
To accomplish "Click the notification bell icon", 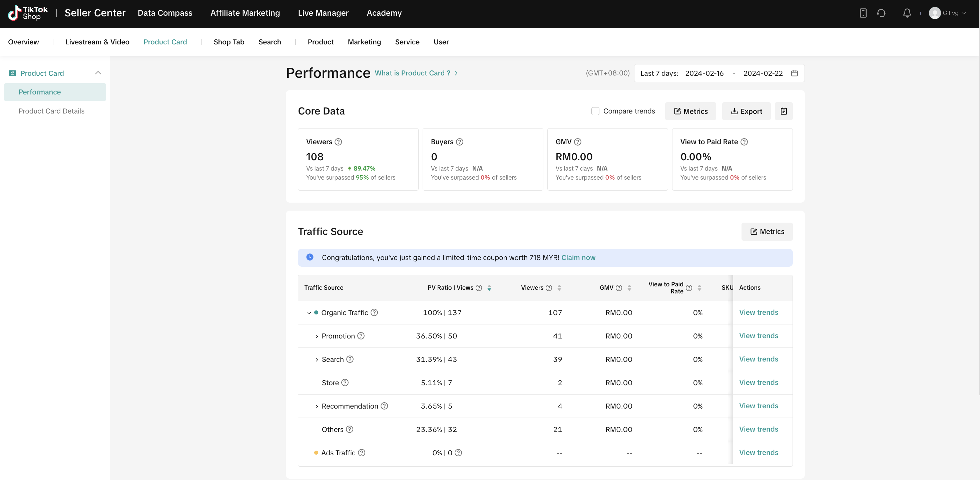I will [x=907, y=13].
